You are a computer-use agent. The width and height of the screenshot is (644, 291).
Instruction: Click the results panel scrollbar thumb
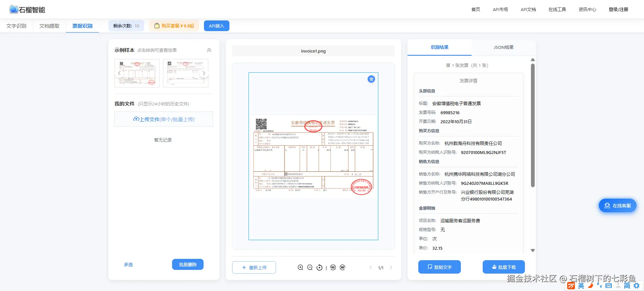click(533, 125)
